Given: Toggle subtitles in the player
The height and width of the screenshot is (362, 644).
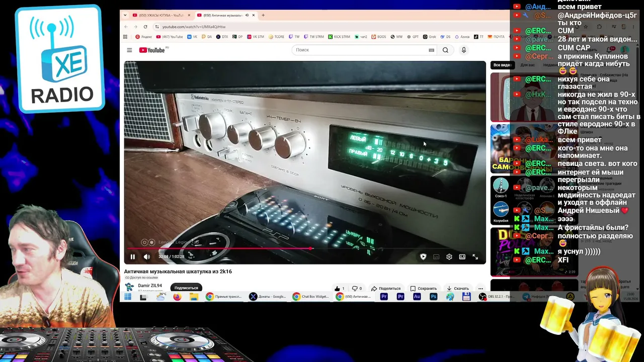Looking at the screenshot, I should 436,257.
